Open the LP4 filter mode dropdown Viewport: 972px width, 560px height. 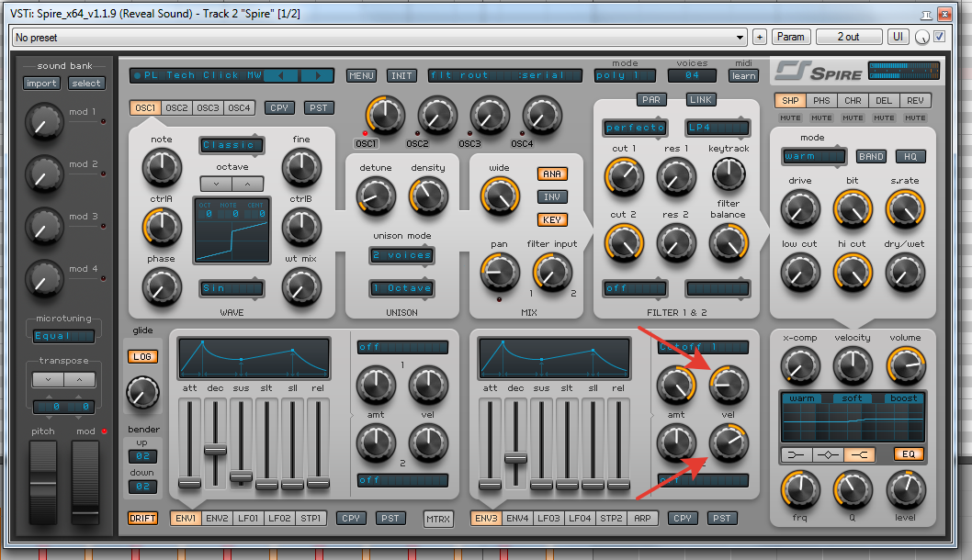(x=718, y=128)
